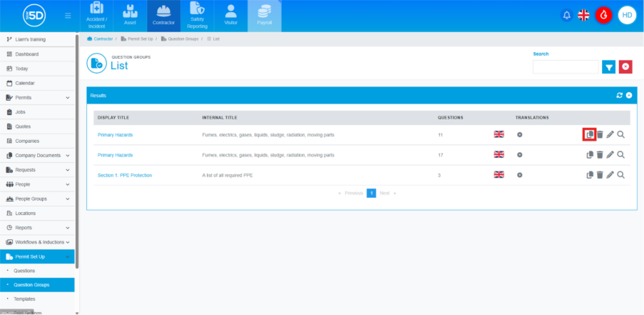The image size is (644, 315).
Task: Open Jobs in sidebar
Action: 37,112
